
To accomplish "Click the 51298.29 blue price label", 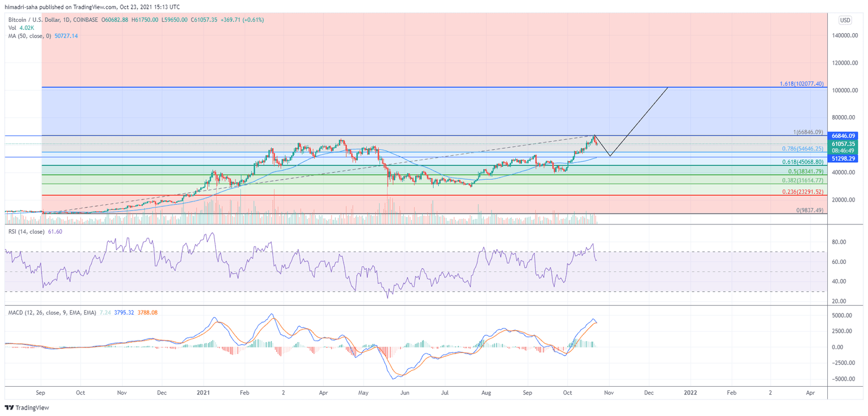I will pyautogui.click(x=843, y=159).
